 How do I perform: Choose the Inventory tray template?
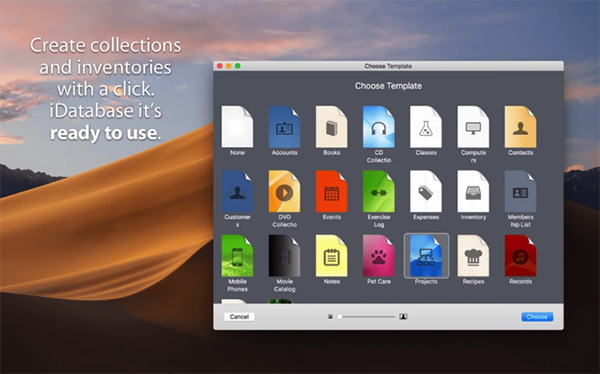click(x=473, y=191)
